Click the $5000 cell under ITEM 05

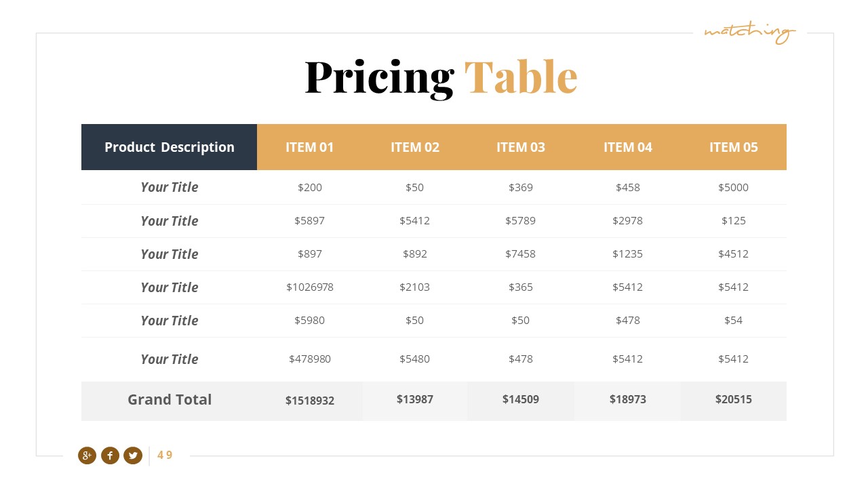click(734, 188)
